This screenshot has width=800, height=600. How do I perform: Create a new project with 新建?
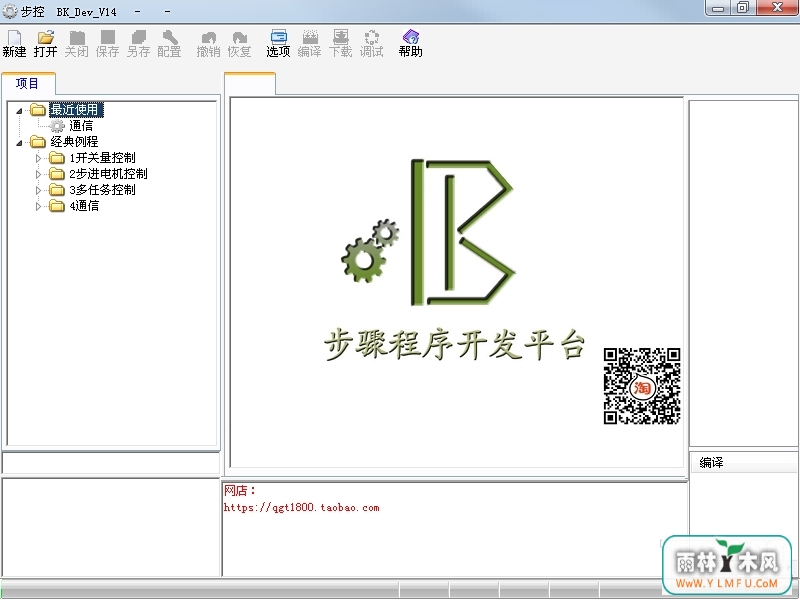coord(14,43)
